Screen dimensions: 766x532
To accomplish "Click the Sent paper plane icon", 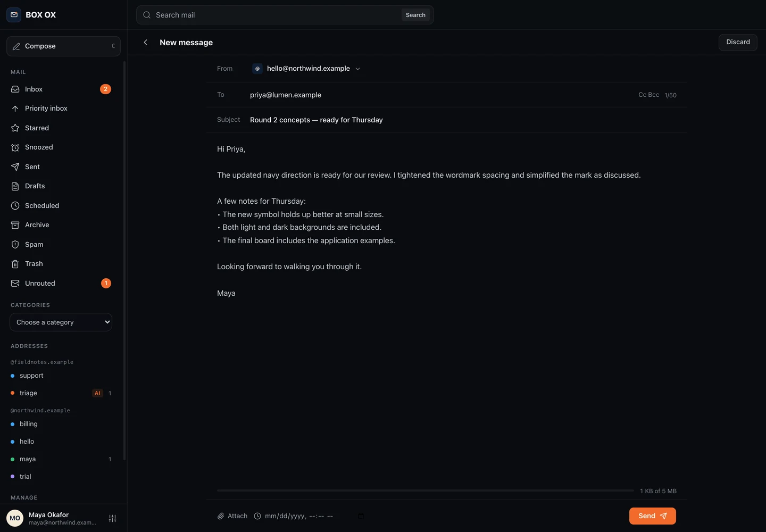I will 15,167.
